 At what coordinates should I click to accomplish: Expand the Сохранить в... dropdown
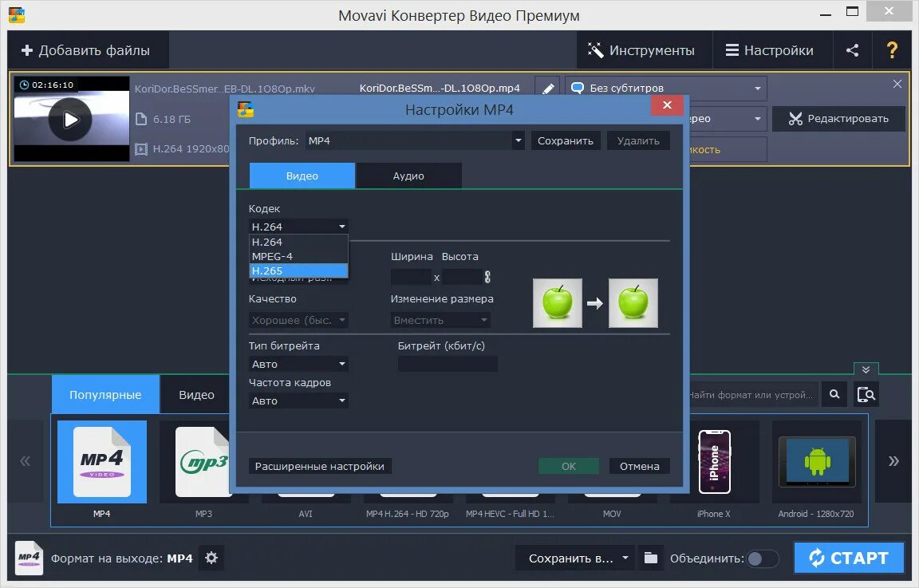coord(575,558)
